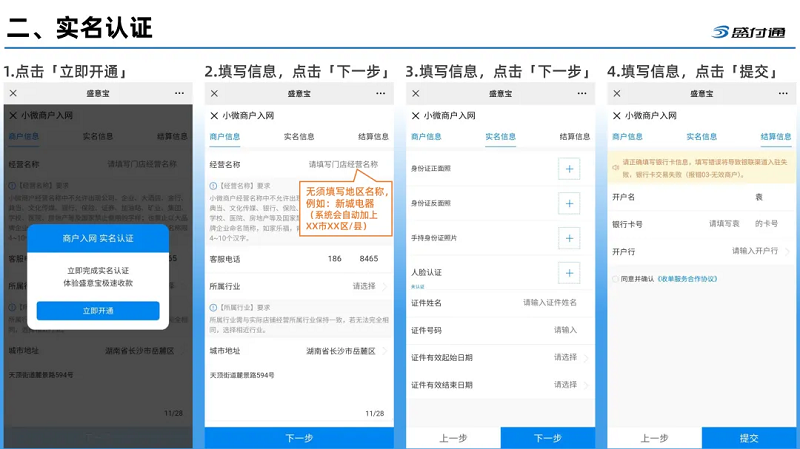Open the ··· more menu in step 4 header
800x449 pixels.
point(783,93)
